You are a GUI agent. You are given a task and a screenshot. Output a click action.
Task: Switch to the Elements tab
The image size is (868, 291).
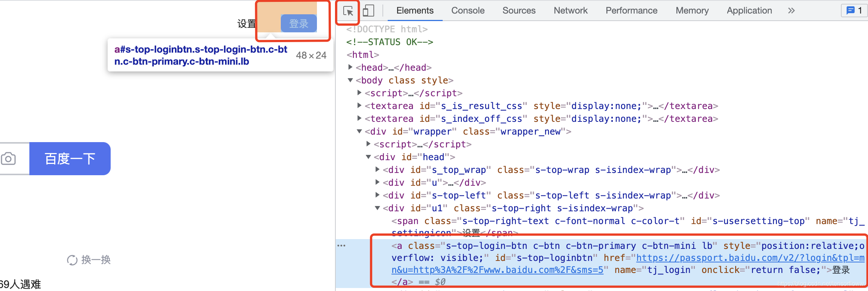coord(415,11)
